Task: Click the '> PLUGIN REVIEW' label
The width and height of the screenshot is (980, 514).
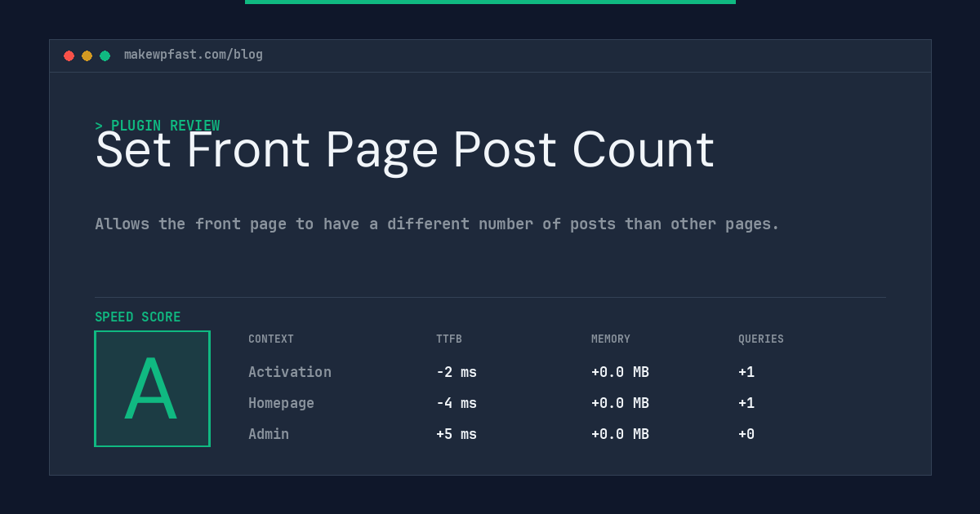Action: coord(158,126)
